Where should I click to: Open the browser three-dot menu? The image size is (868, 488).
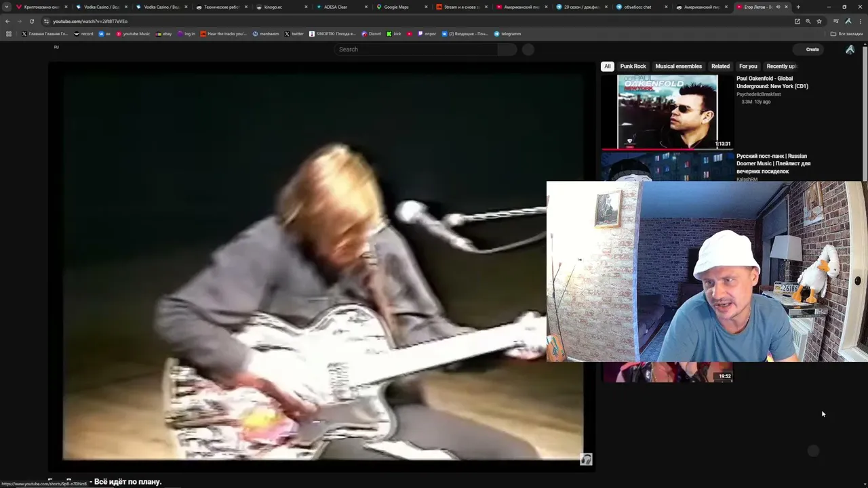[x=860, y=21]
